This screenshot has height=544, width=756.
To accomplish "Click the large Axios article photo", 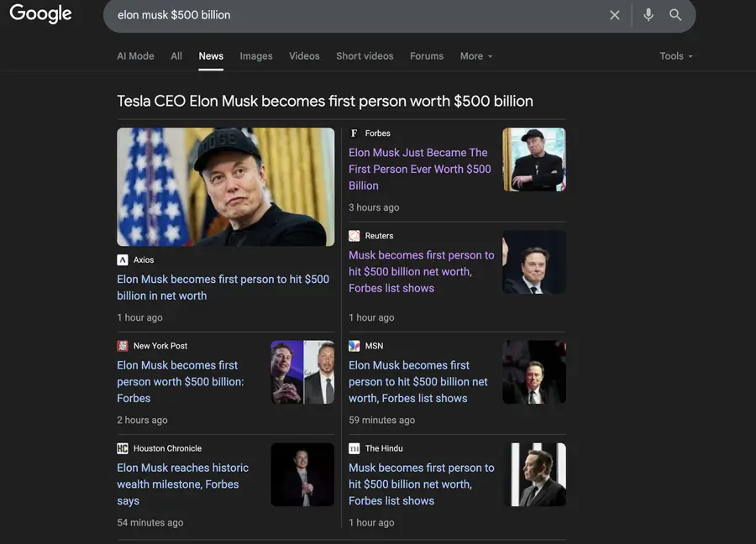I will pyautogui.click(x=225, y=186).
